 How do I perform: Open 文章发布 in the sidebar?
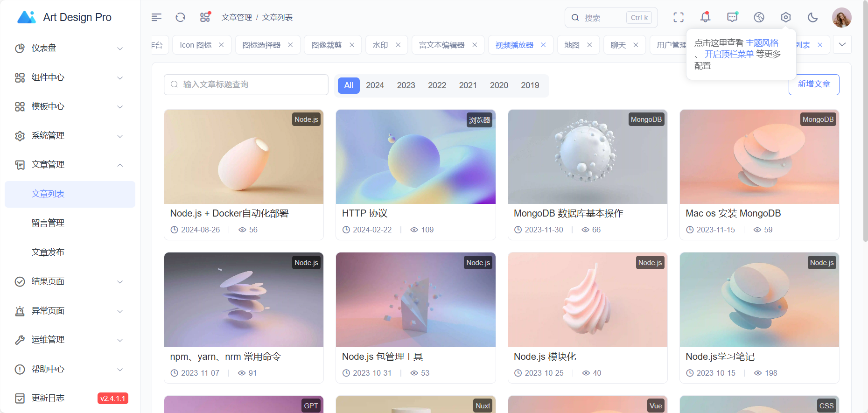click(x=70, y=252)
